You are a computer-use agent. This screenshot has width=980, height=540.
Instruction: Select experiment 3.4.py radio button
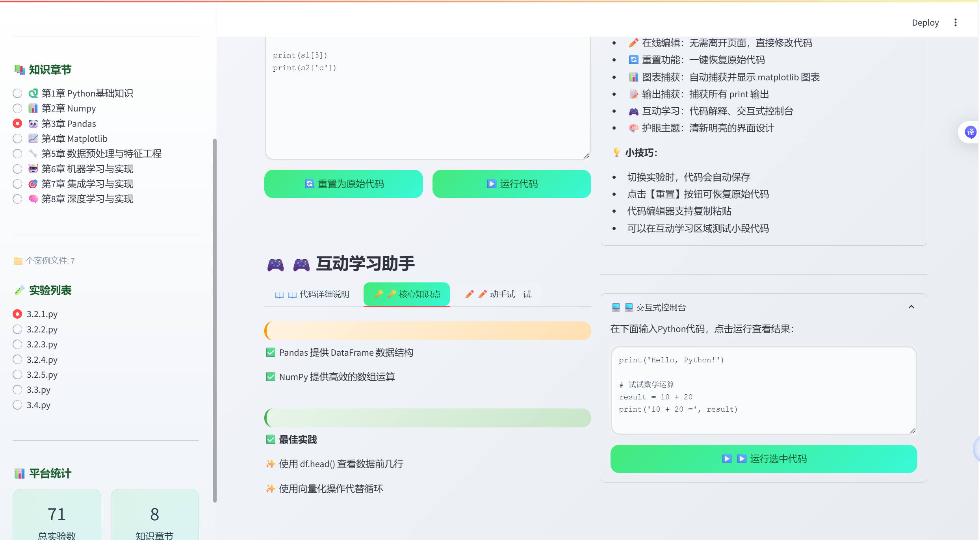coord(17,405)
